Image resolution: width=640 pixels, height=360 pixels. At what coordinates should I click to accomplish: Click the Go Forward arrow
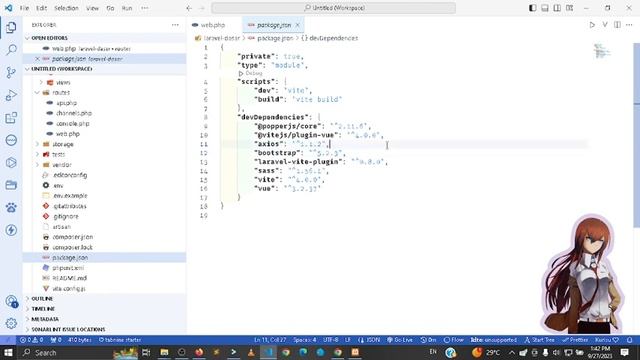[x=201, y=8]
